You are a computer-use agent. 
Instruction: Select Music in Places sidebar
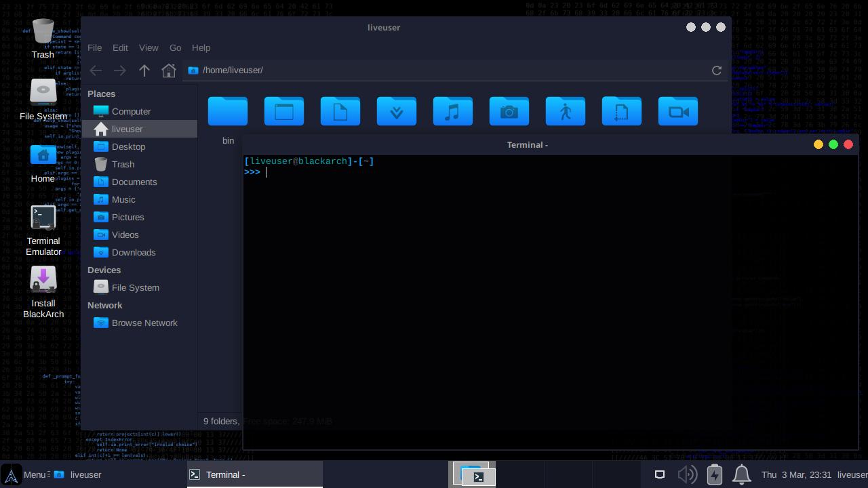coord(140,199)
